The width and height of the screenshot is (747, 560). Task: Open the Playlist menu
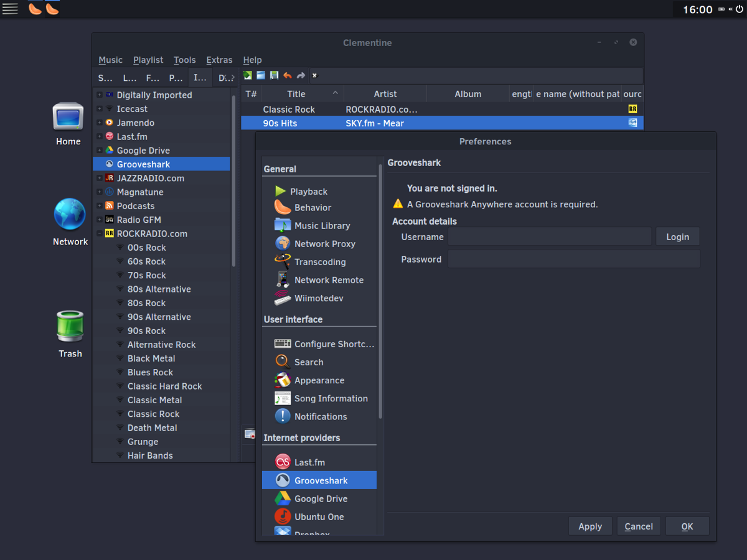pos(148,60)
